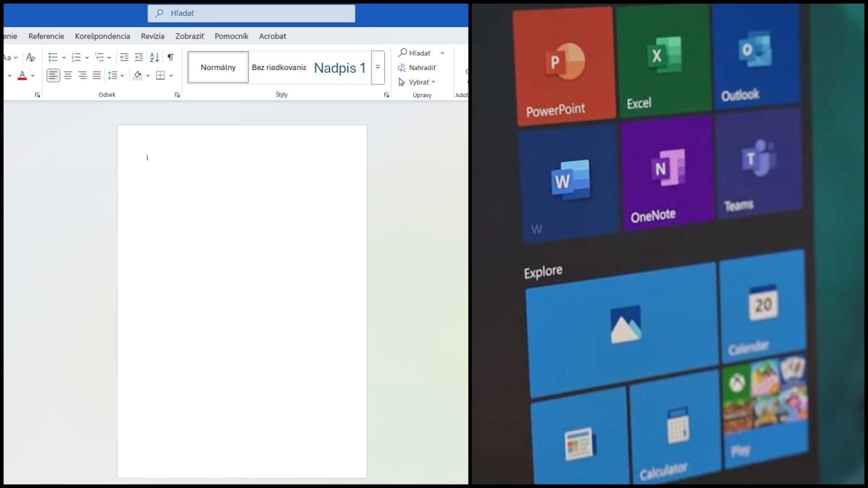The image size is (868, 488).
Task: Open the PowerPoint tile
Action: (x=564, y=65)
